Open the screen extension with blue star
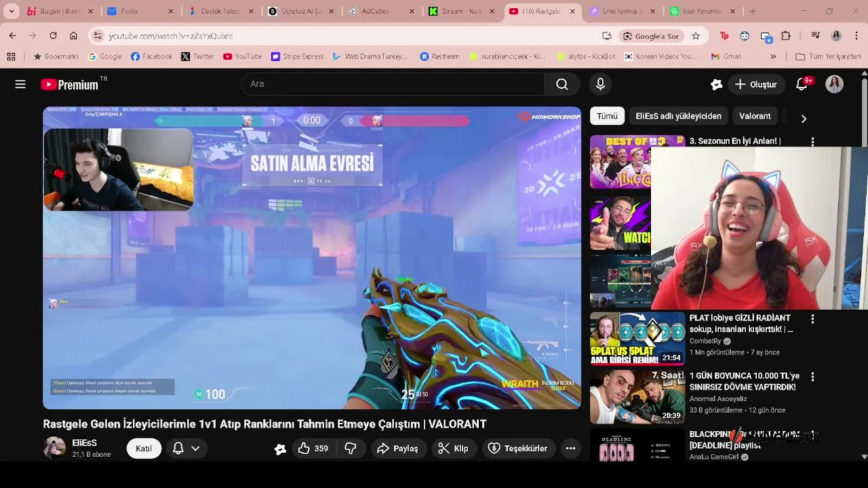Viewport: 868px width, 488px height. 766,36
